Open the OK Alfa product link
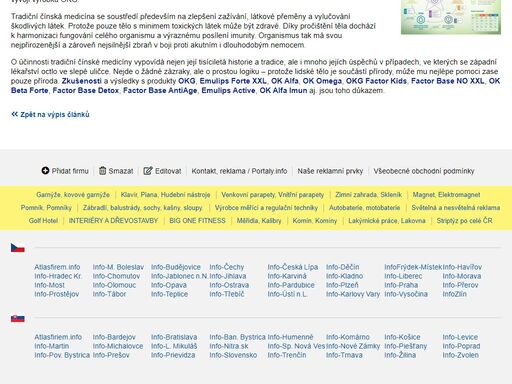This screenshot has height=384, width=512. [284, 81]
